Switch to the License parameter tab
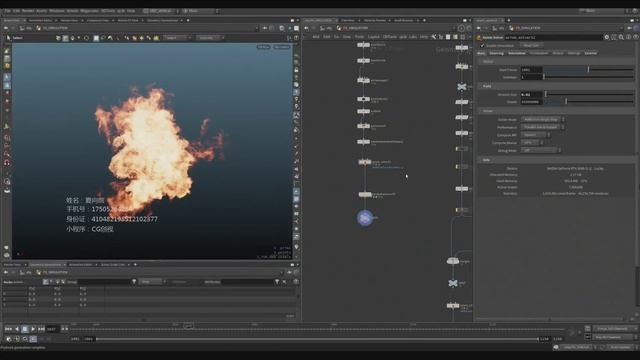The image size is (640, 360). tap(591, 53)
